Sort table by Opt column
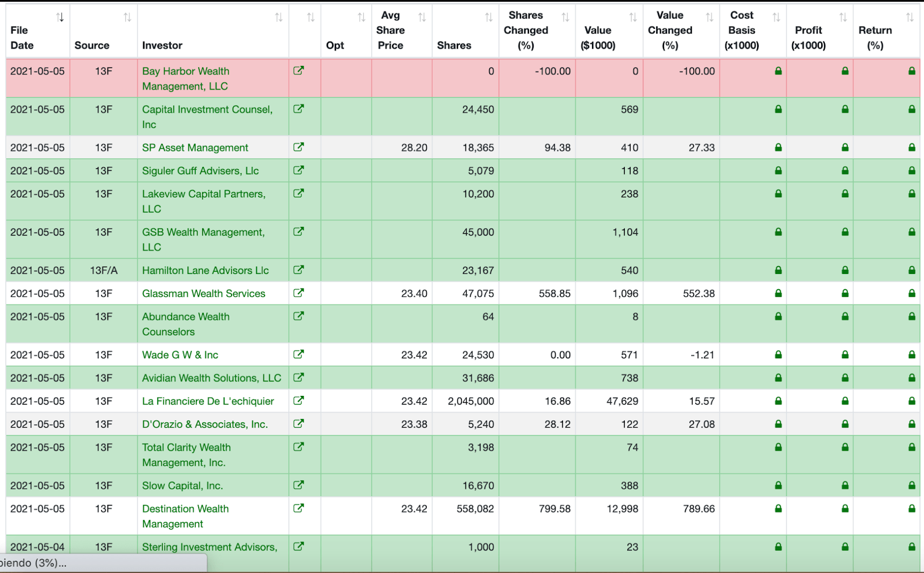924x573 pixels. pyautogui.click(x=362, y=17)
